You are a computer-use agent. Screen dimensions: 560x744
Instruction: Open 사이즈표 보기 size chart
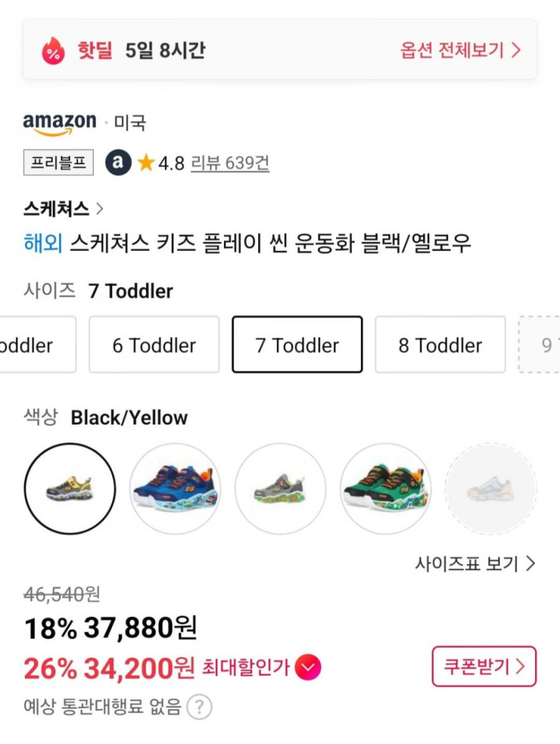tap(475, 564)
